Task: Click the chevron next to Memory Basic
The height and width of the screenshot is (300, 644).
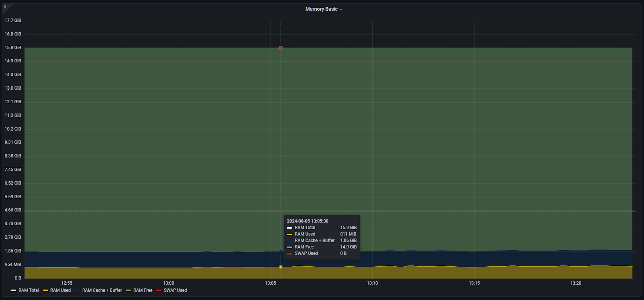Action: click(341, 10)
